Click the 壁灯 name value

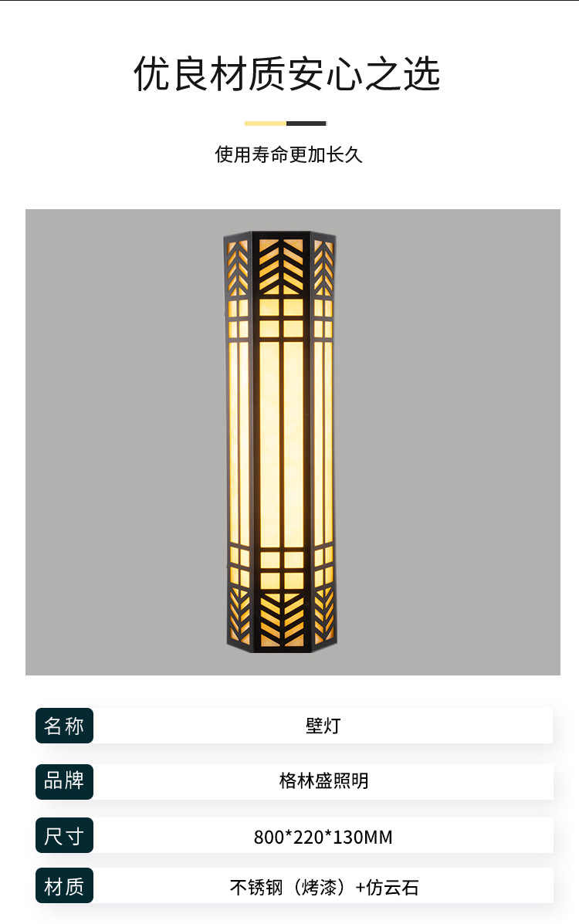point(323,726)
